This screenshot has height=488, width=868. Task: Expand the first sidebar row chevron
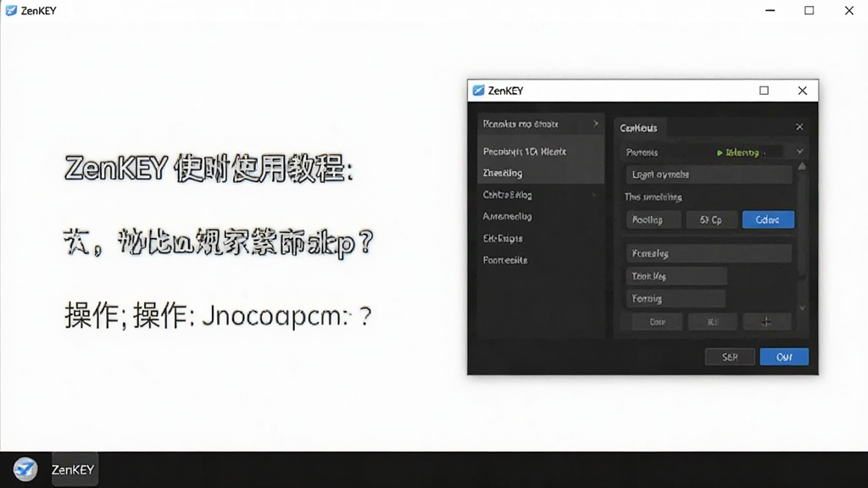coord(596,124)
